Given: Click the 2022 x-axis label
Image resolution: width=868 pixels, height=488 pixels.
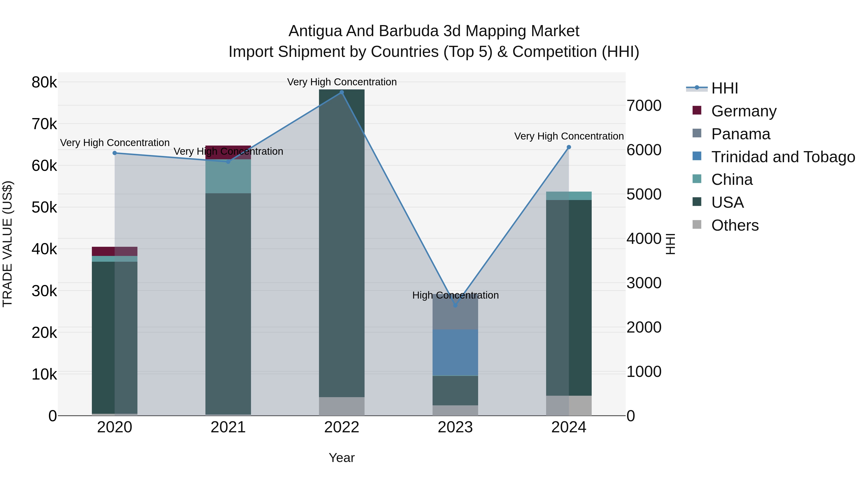Looking at the screenshot, I should coord(342,427).
